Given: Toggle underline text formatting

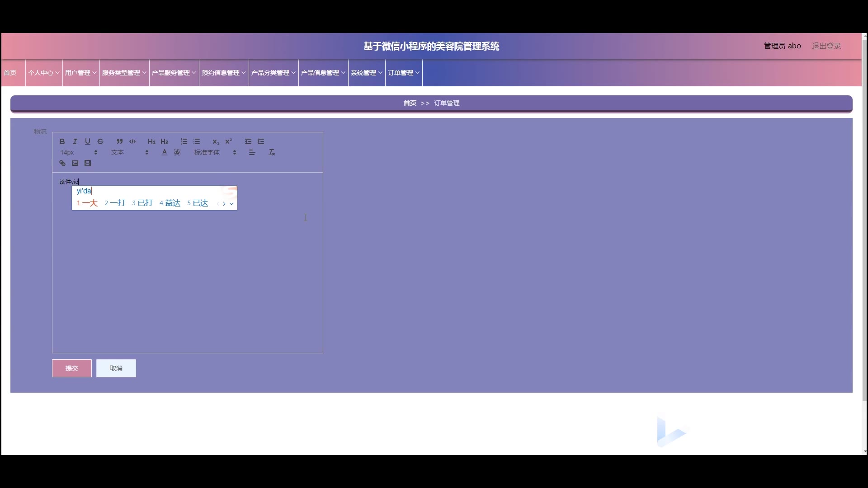Looking at the screenshot, I should [88, 141].
